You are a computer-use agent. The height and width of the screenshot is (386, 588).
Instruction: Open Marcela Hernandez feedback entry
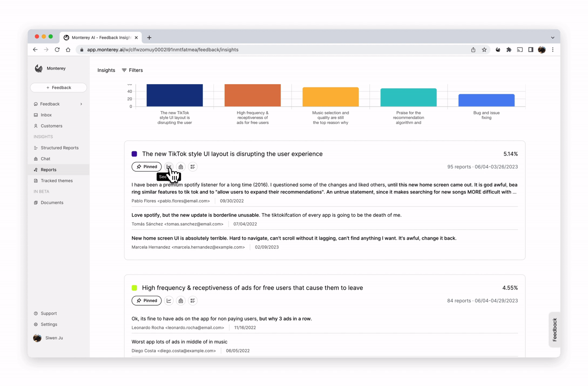coord(325,243)
